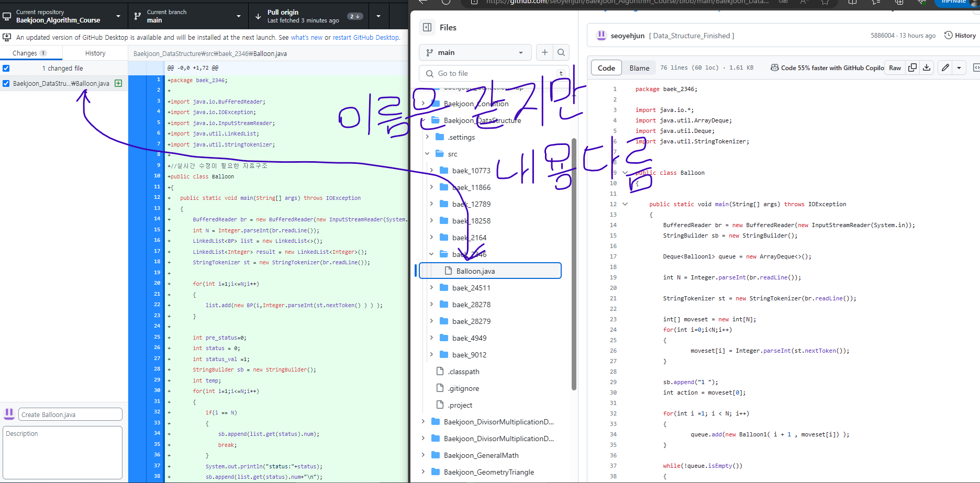Open the Data_Structure_Finished commit message link
This screenshot has width=980, height=483.
click(x=692, y=36)
